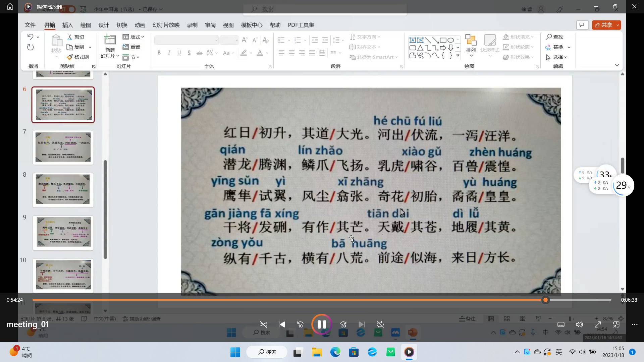Viewport: 644px width, 362px height.
Task: Open the font name combo box
Action: point(186,40)
